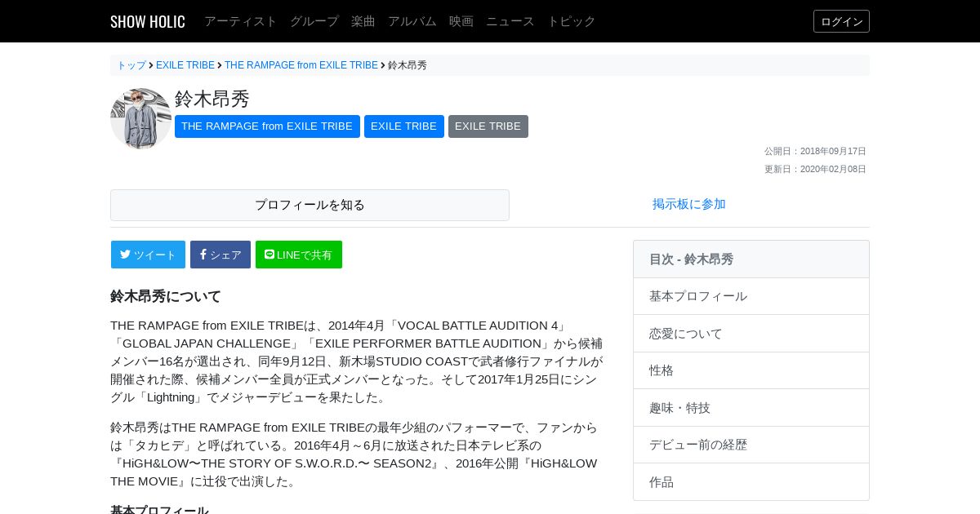980x514 pixels.
Task: Share via the Facebook シェア button
Action: click(x=220, y=255)
